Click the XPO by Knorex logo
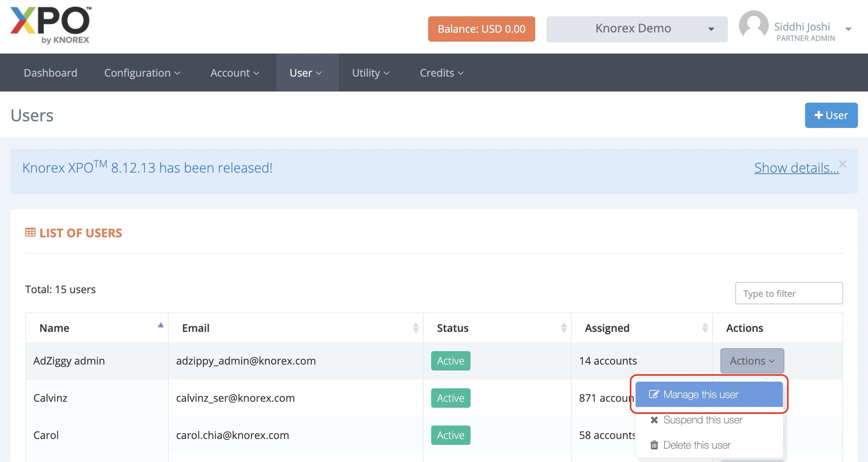The height and width of the screenshot is (462, 868). pyautogui.click(x=50, y=25)
